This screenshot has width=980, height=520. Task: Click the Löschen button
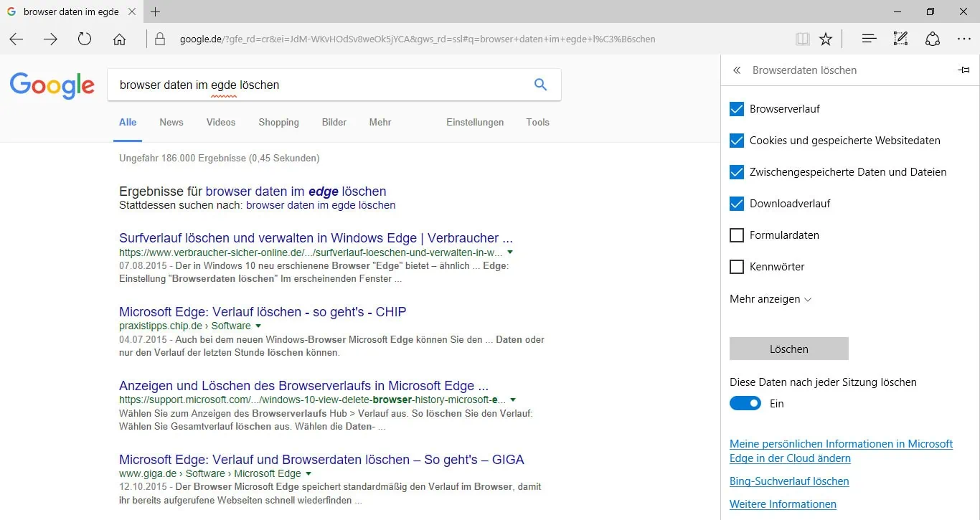(x=789, y=349)
